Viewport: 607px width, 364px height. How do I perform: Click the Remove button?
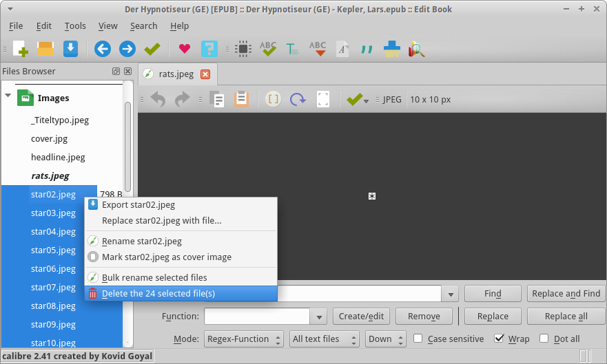coord(424,317)
